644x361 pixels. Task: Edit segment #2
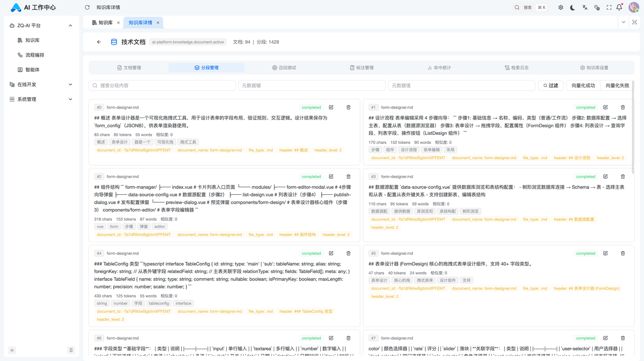tap(331, 176)
